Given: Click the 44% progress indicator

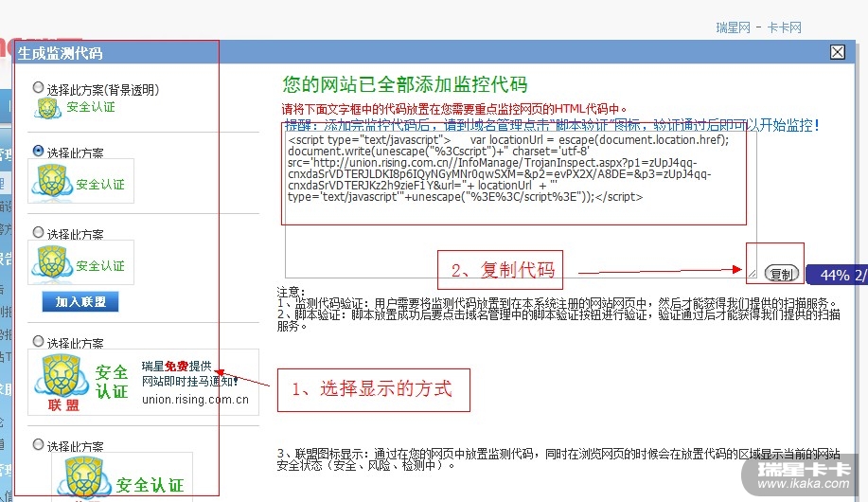Looking at the screenshot, I should pos(837,275).
